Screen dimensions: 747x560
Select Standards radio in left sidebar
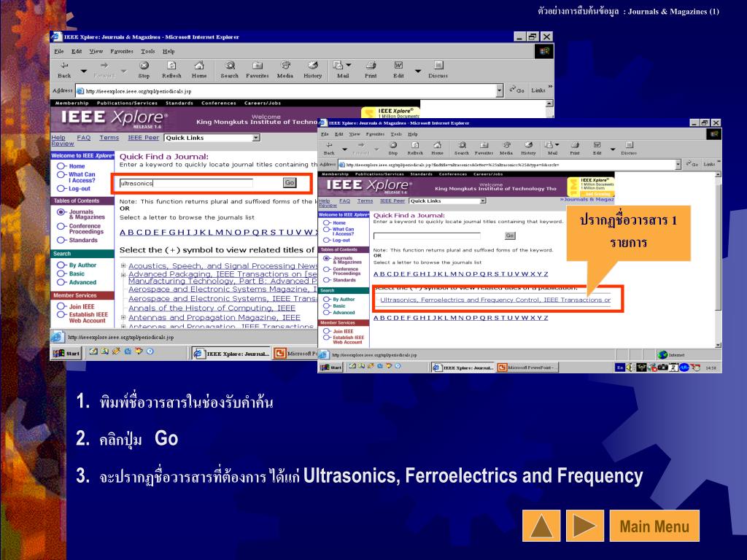(61, 240)
